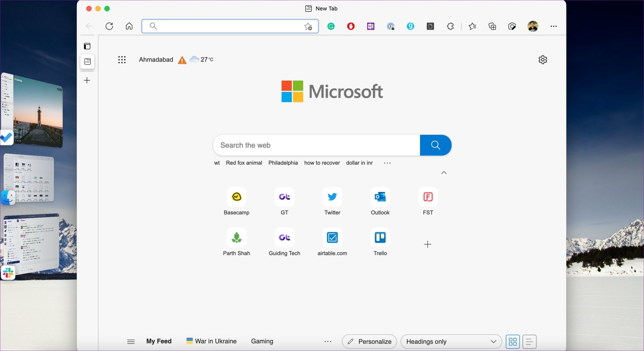644x351 pixels.
Task: Click the user profile avatar
Action: pyautogui.click(x=533, y=26)
